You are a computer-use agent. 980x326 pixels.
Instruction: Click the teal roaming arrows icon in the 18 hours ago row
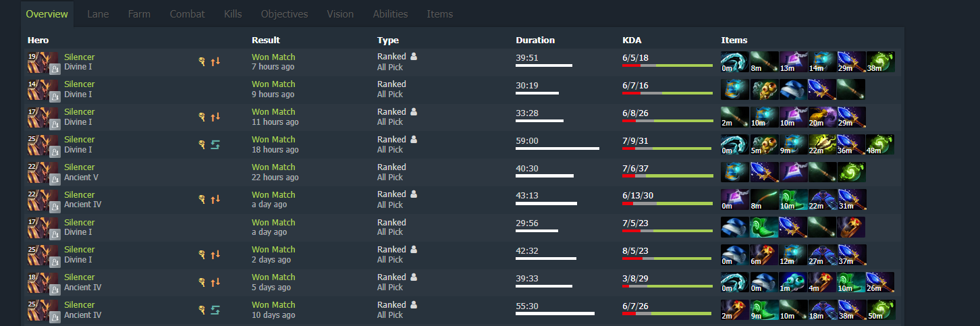click(x=215, y=144)
